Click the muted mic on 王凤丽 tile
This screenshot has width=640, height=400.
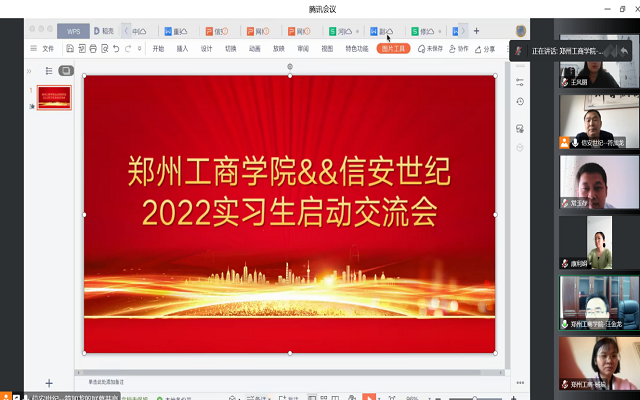(565, 82)
